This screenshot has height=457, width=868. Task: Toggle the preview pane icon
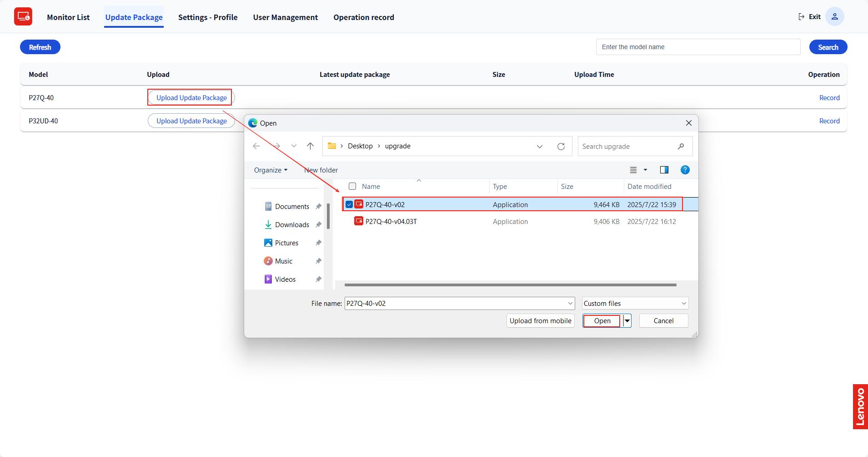[x=664, y=170]
